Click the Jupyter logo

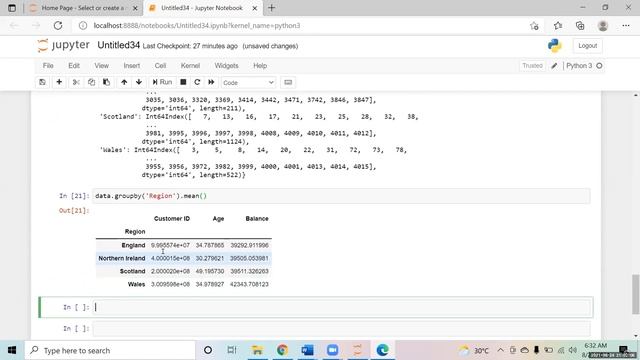click(63, 45)
